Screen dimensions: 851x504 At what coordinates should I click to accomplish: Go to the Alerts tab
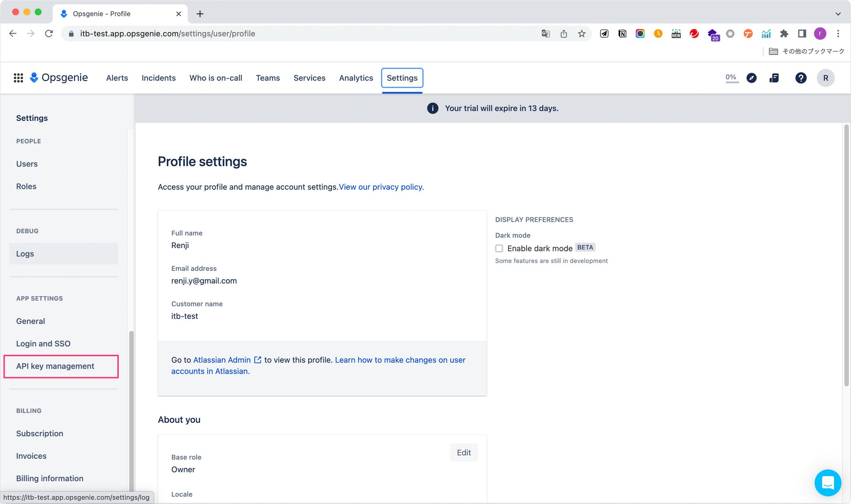pyautogui.click(x=117, y=78)
